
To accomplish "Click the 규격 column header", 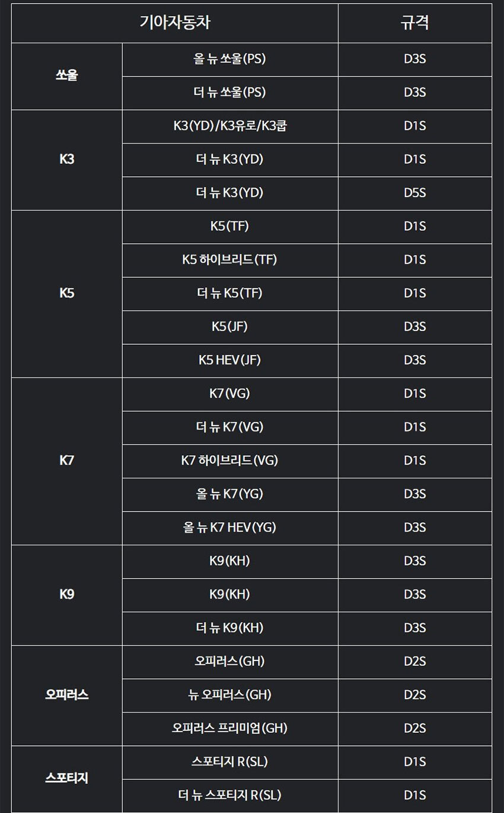I will point(414,23).
